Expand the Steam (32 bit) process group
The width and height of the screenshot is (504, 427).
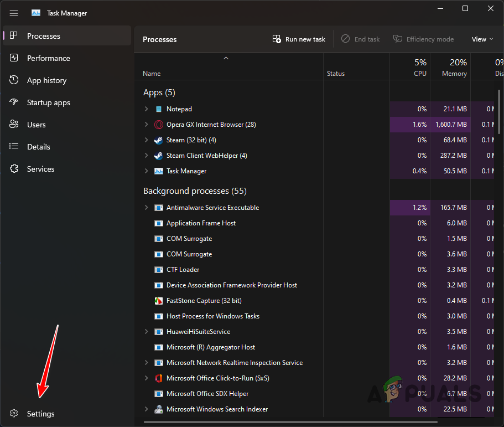[146, 140]
